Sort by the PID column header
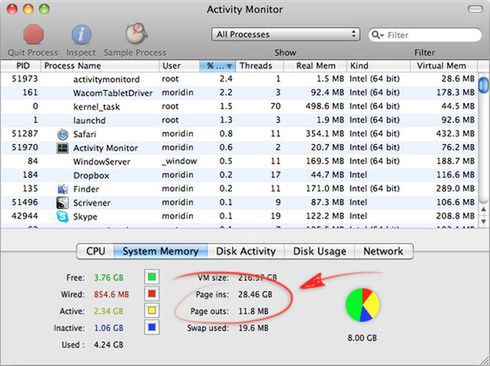Image resolution: width=490 pixels, height=366 pixels. click(21, 66)
